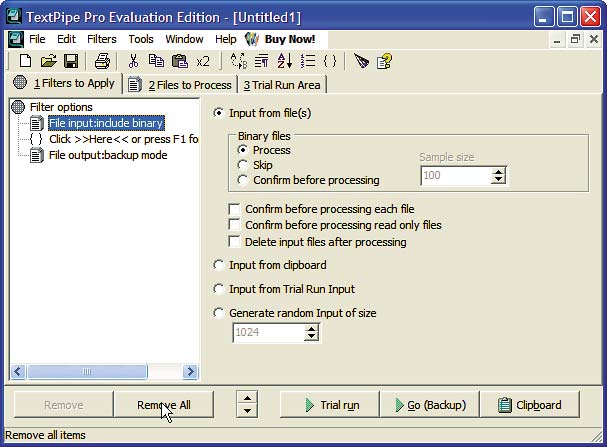Decrease Sample size with down arrow

498,180
